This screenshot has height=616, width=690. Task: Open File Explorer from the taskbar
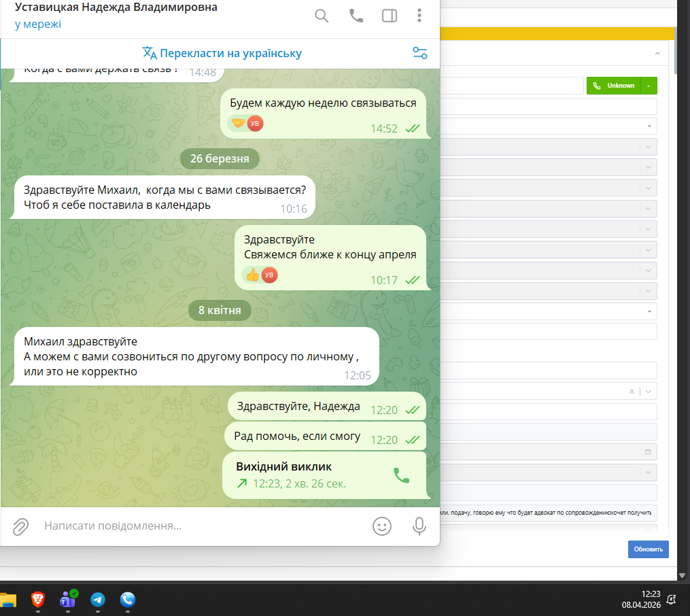coord(7,600)
